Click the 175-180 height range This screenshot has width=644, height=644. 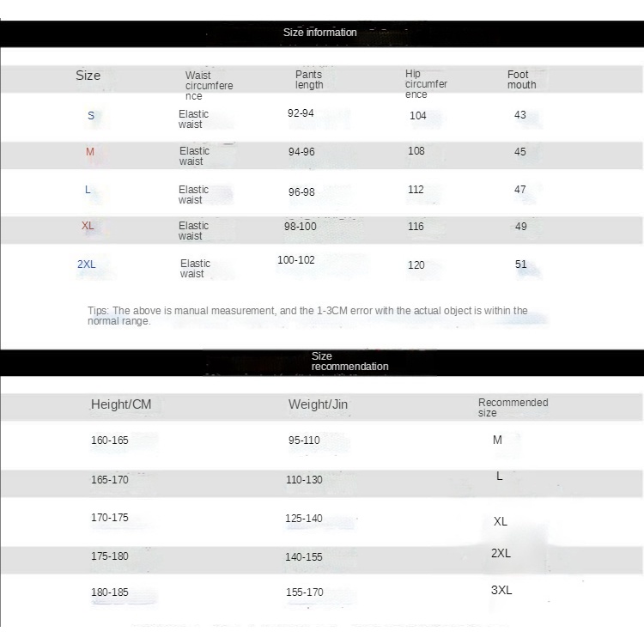tap(110, 556)
